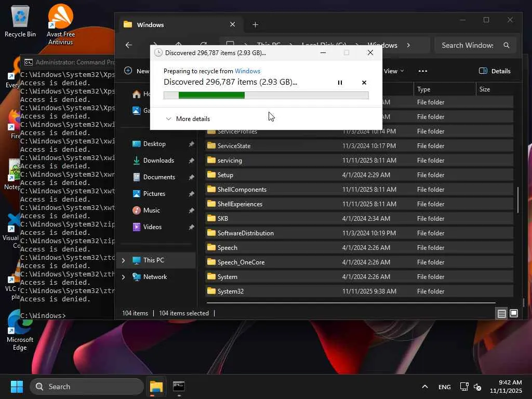The width and height of the screenshot is (532, 399).
Task: Open the clock showing 9:42 AM
Action: tap(506, 387)
